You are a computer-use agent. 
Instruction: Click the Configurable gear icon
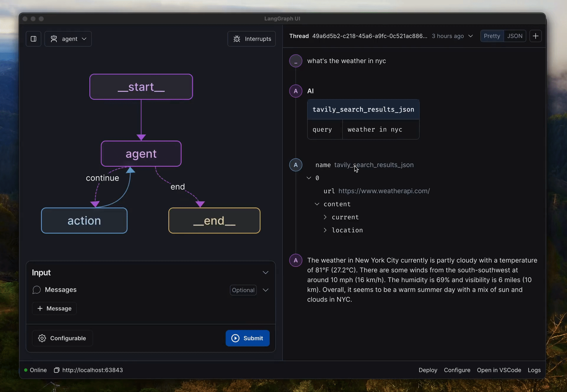(x=42, y=338)
